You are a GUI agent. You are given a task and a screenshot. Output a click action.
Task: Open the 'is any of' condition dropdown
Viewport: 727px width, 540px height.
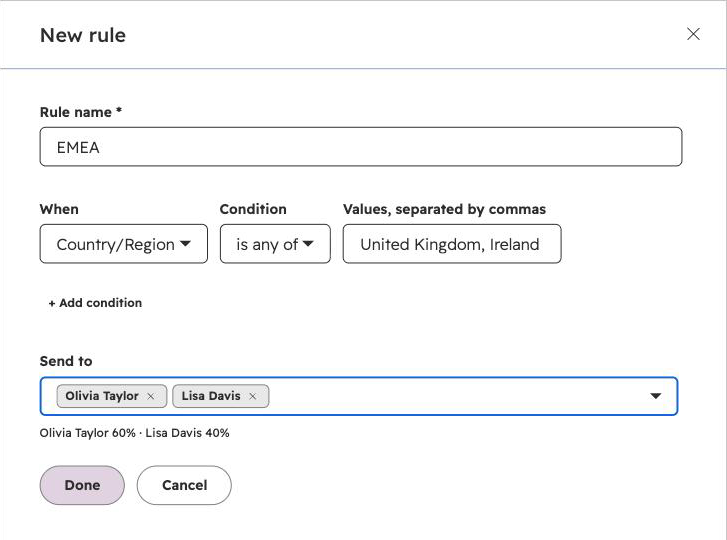click(275, 244)
